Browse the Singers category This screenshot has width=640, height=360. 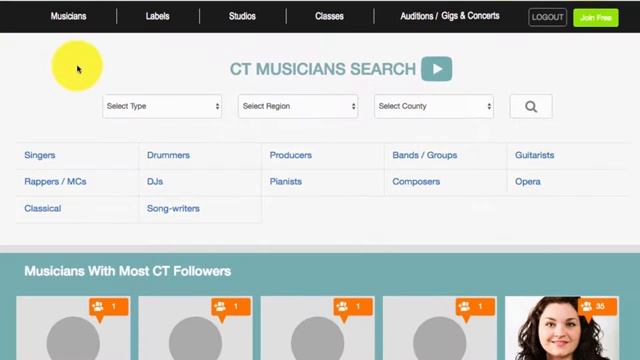pyautogui.click(x=40, y=155)
